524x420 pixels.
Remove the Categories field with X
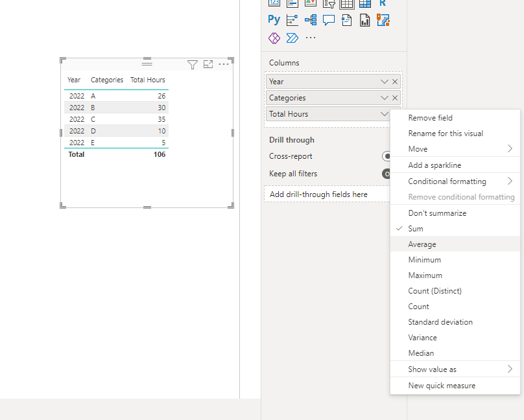[x=395, y=98]
